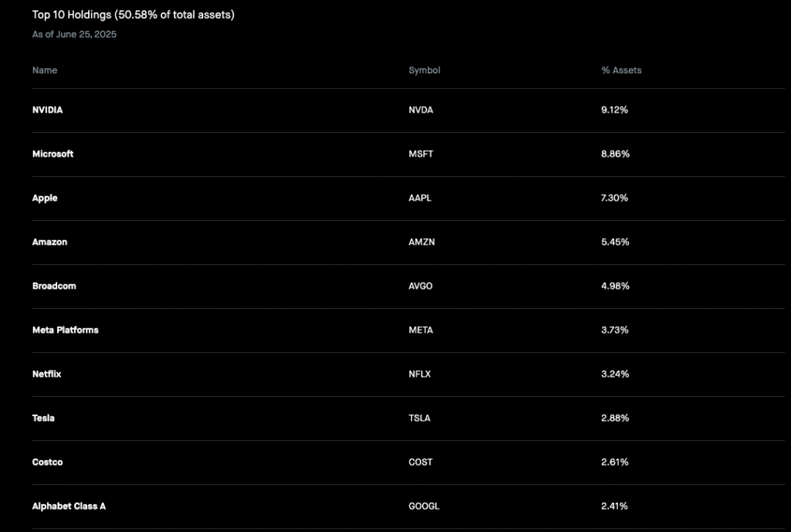Viewport: 791px width, 532px height.
Task: Click NVIDIA's 9.12% assets value
Action: [614, 110]
